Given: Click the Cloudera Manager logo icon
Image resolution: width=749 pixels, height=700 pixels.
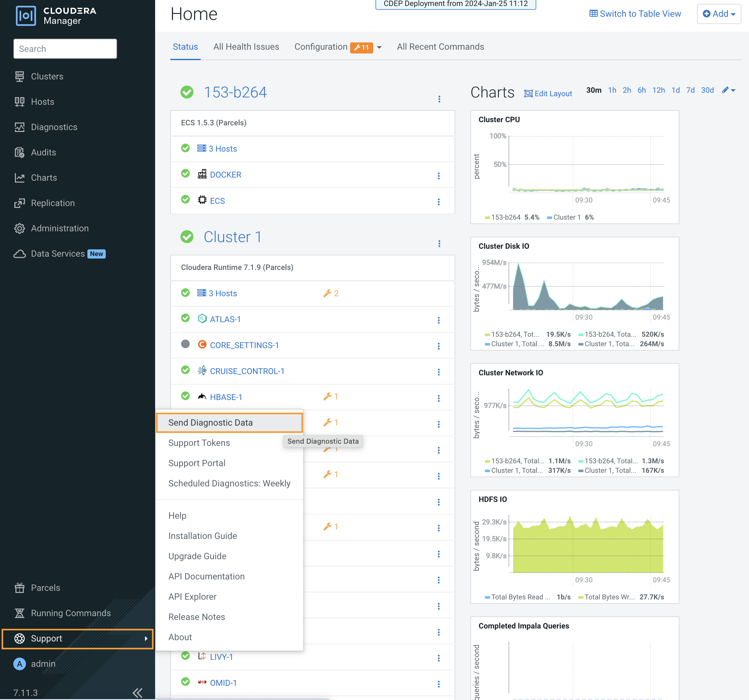Looking at the screenshot, I should tap(26, 16).
